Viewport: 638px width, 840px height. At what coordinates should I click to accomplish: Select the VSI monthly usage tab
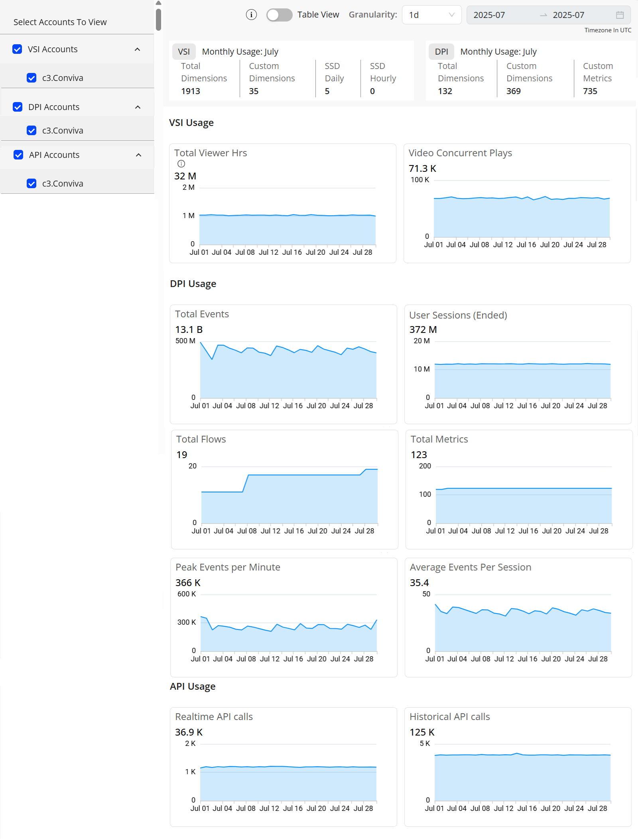pyautogui.click(x=184, y=51)
